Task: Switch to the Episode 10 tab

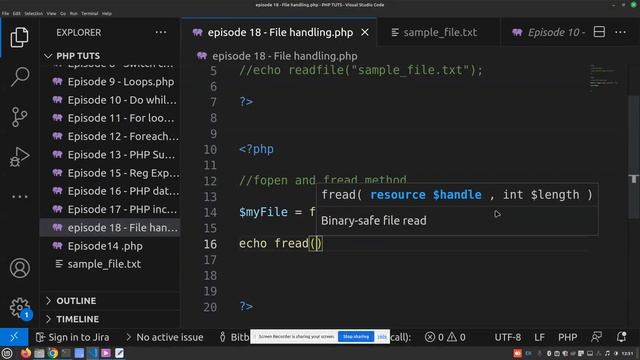Action: (549, 32)
